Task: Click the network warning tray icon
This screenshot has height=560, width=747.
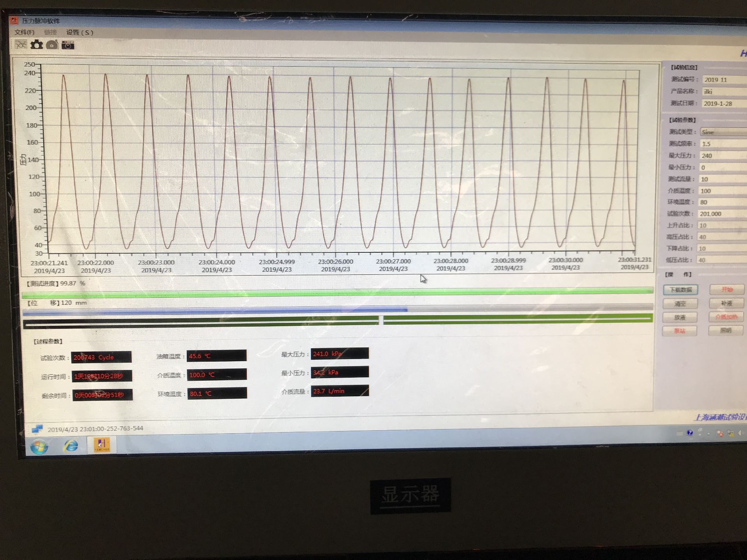Action: click(x=730, y=433)
